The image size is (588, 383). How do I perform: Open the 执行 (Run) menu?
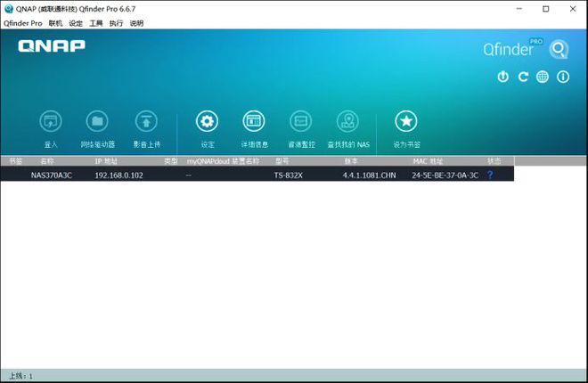click(x=116, y=23)
